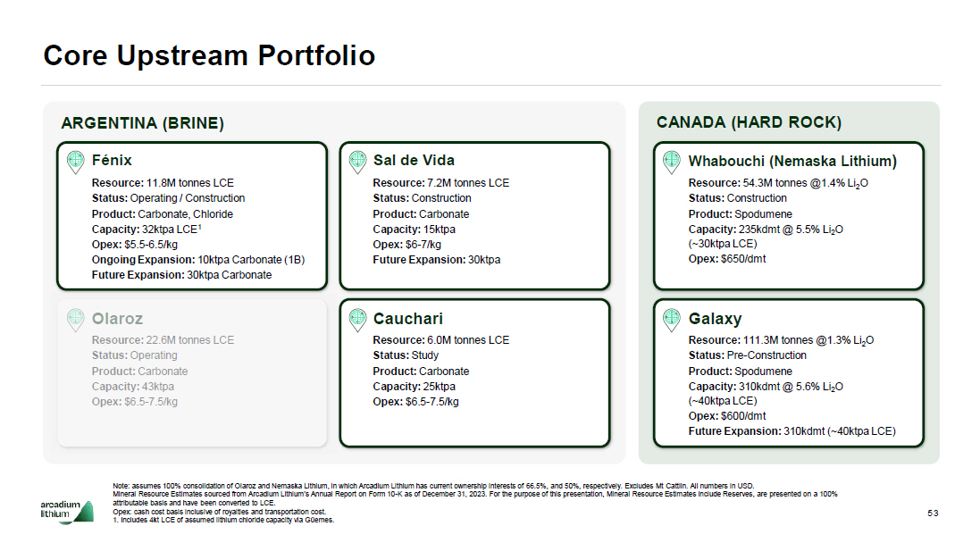This screenshot has width=980, height=551.
Task: Select 'Status: Pre-Construction' line
Action: [748, 355]
